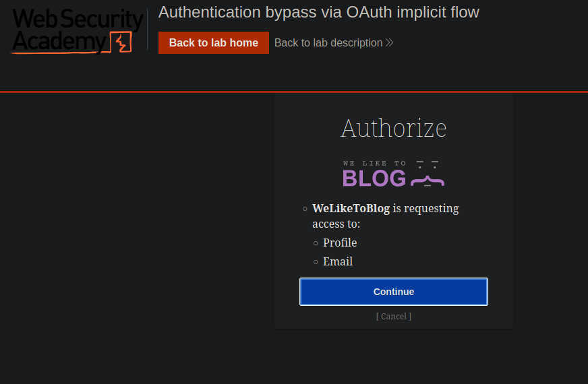Select the Email scope item
This screenshot has height=384, width=588.
(338, 261)
